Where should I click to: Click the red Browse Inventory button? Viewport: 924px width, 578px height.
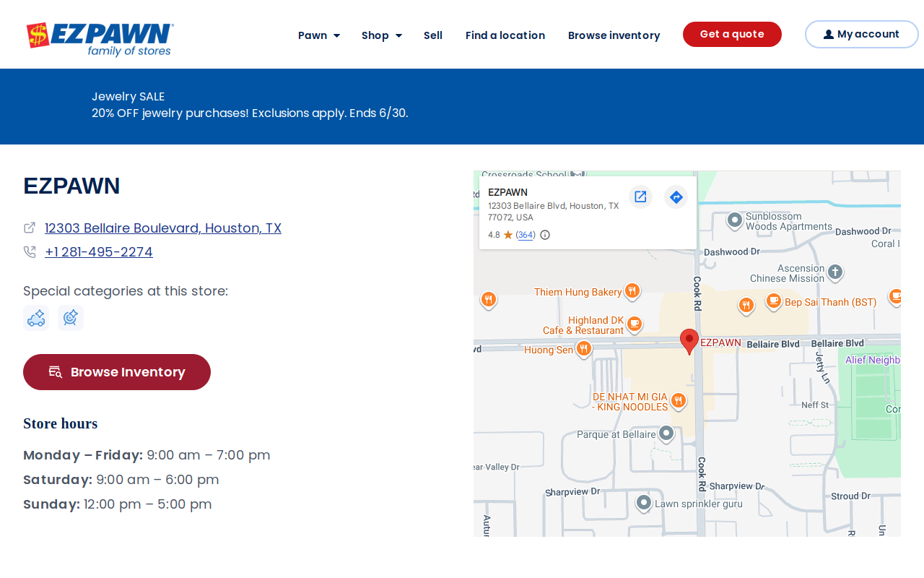(117, 372)
